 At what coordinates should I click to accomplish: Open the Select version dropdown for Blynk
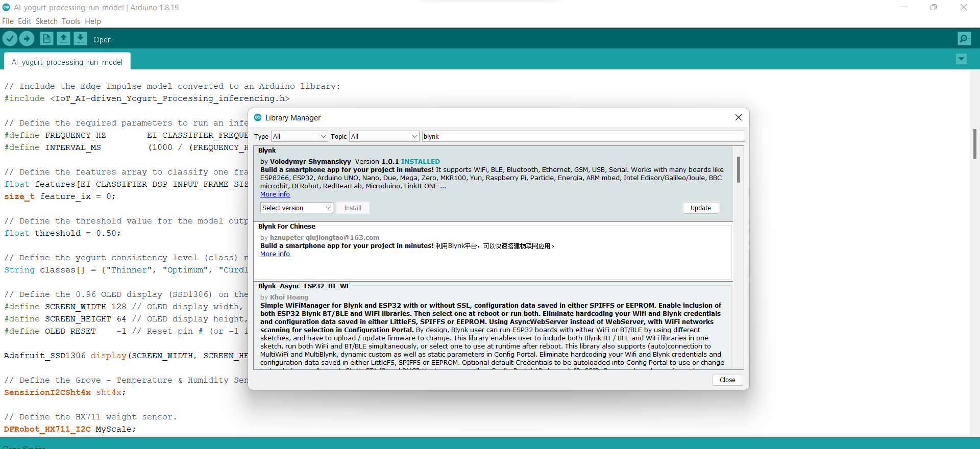[x=297, y=208]
